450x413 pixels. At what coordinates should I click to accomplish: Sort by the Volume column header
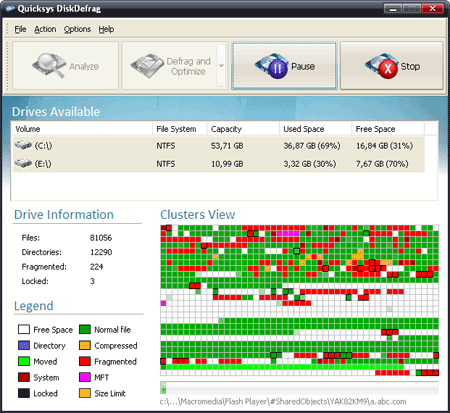(82, 129)
